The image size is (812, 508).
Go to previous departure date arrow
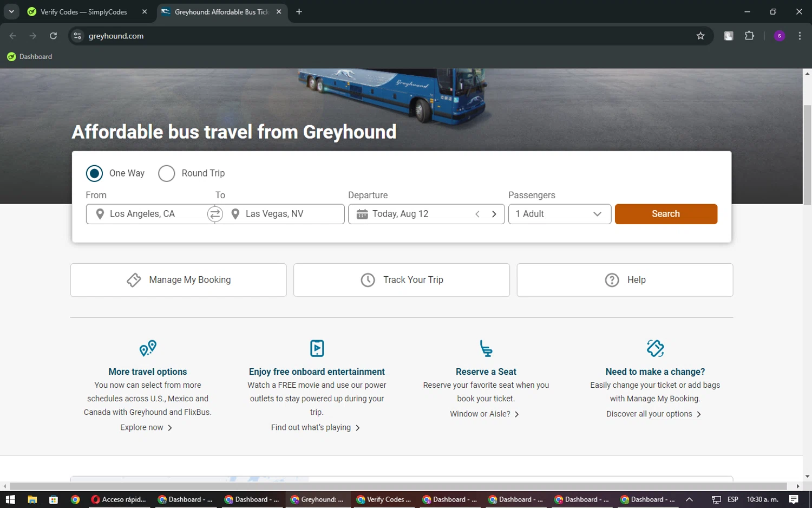pyautogui.click(x=477, y=214)
